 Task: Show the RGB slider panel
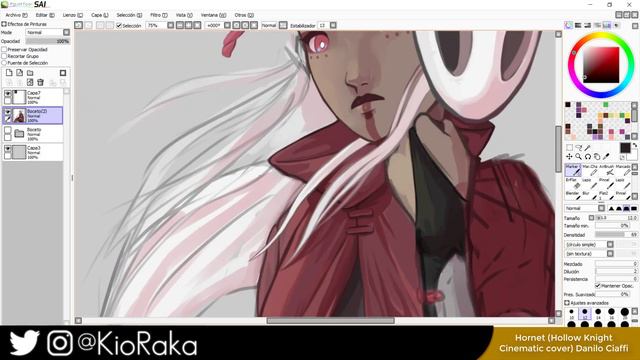tap(578, 25)
